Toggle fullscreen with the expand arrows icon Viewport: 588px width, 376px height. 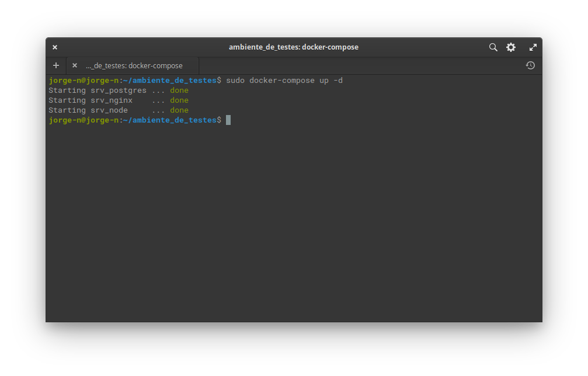(533, 47)
